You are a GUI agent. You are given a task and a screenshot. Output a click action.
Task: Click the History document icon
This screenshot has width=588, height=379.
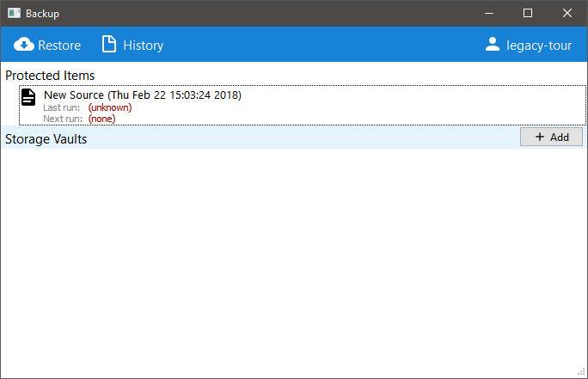[x=109, y=45]
